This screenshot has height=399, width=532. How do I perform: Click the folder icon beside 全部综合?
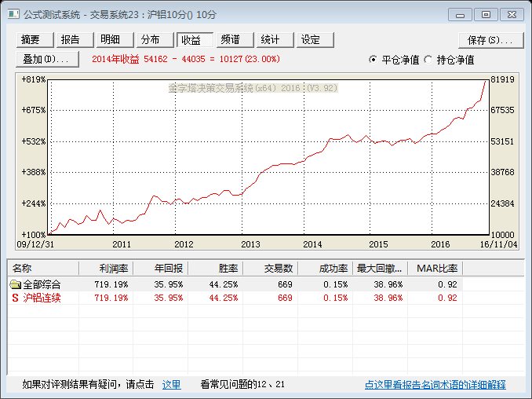tap(15, 284)
